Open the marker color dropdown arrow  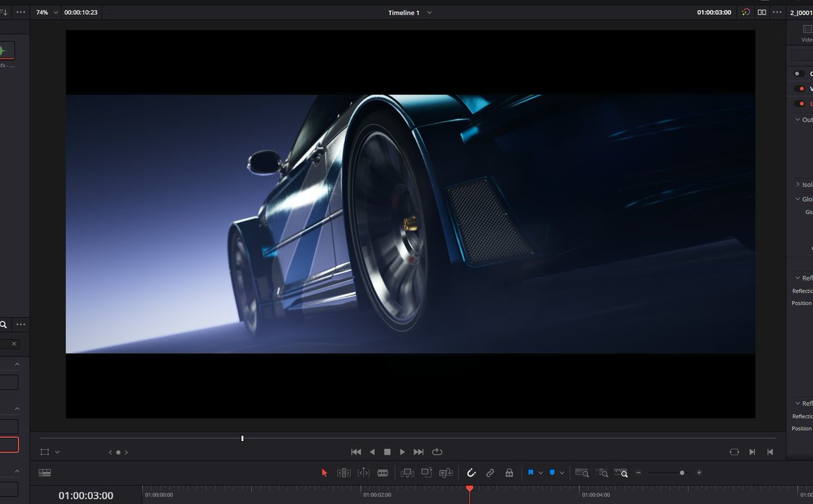tap(562, 473)
